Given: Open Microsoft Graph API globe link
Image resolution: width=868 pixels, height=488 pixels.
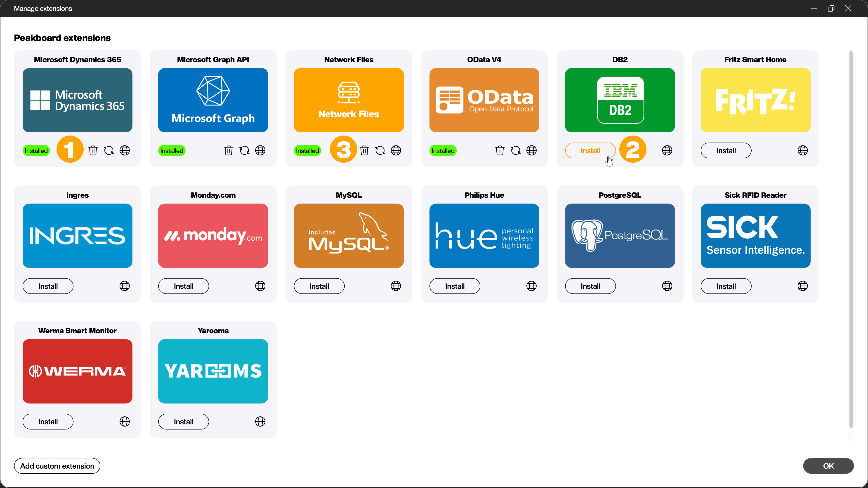Looking at the screenshot, I should coord(260,150).
